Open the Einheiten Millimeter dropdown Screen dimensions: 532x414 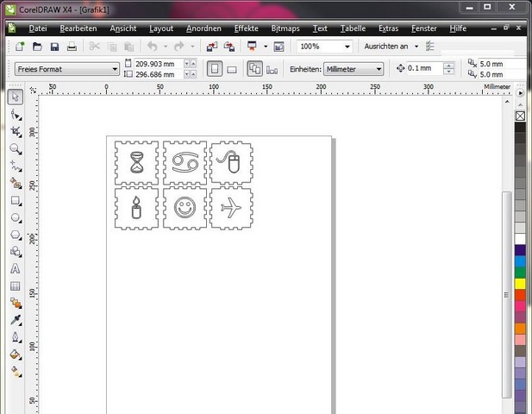coord(354,69)
